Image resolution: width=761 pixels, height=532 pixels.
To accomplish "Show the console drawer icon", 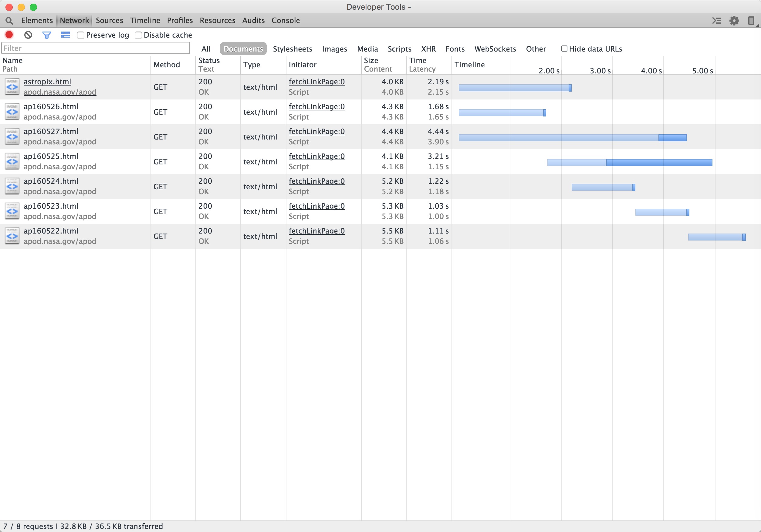I will coord(717,21).
